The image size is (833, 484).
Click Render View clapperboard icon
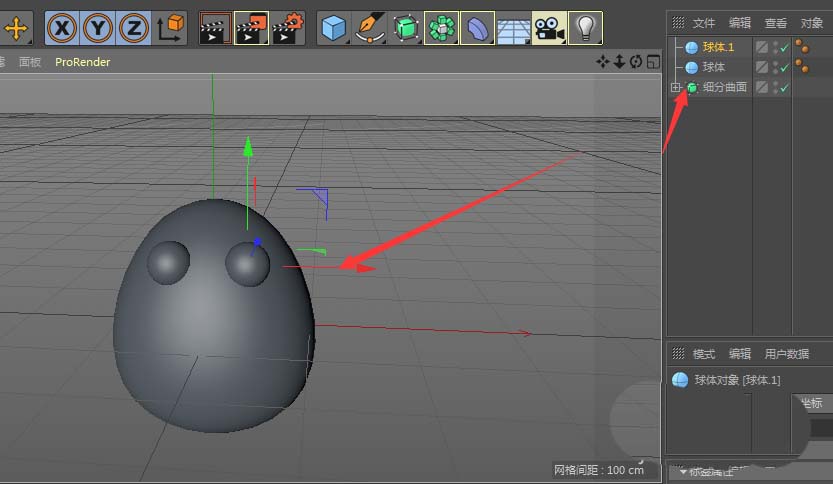pyautogui.click(x=215, y=28)
